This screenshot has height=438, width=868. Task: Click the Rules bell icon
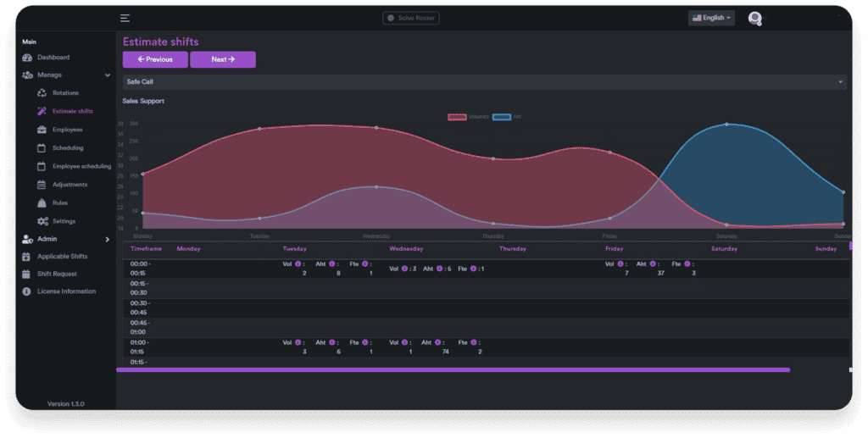pos(42,203)
